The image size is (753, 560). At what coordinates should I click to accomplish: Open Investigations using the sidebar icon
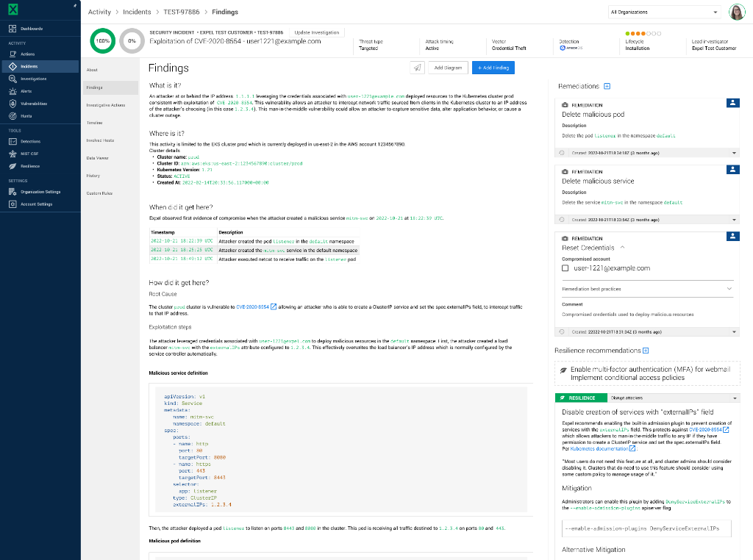(13, 79)
